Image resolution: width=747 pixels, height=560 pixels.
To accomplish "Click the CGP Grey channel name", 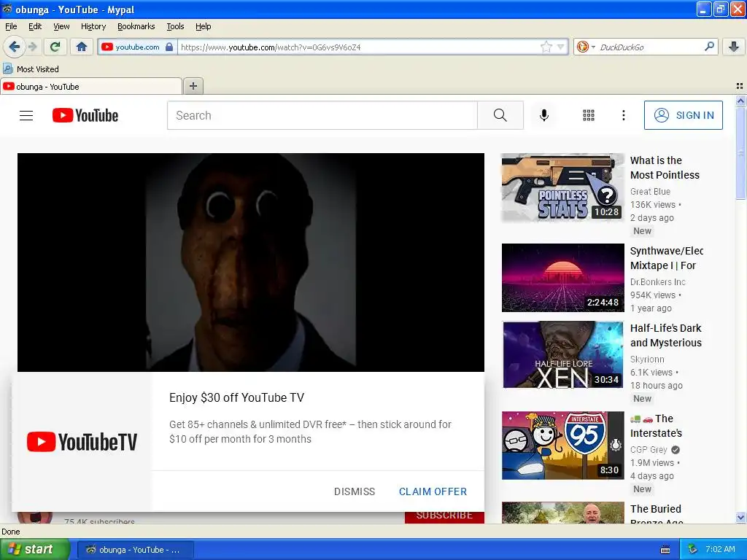I will tap(649, 449).
